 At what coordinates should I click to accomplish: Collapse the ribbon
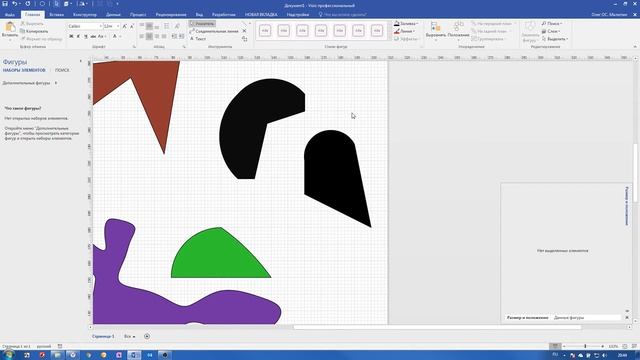click(x=635, y=47)
